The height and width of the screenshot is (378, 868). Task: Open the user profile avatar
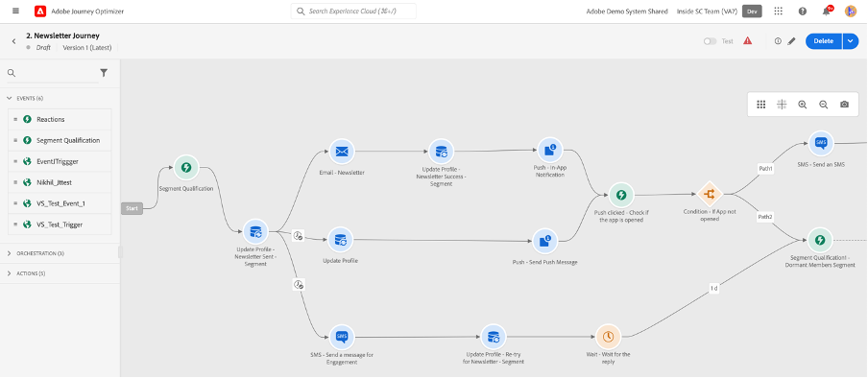[851, 12]
